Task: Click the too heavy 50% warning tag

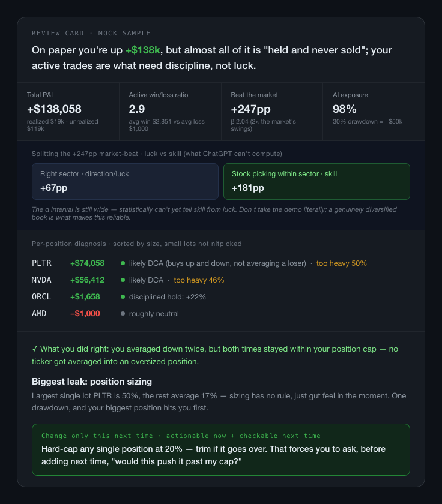Action: coord(342,263)
